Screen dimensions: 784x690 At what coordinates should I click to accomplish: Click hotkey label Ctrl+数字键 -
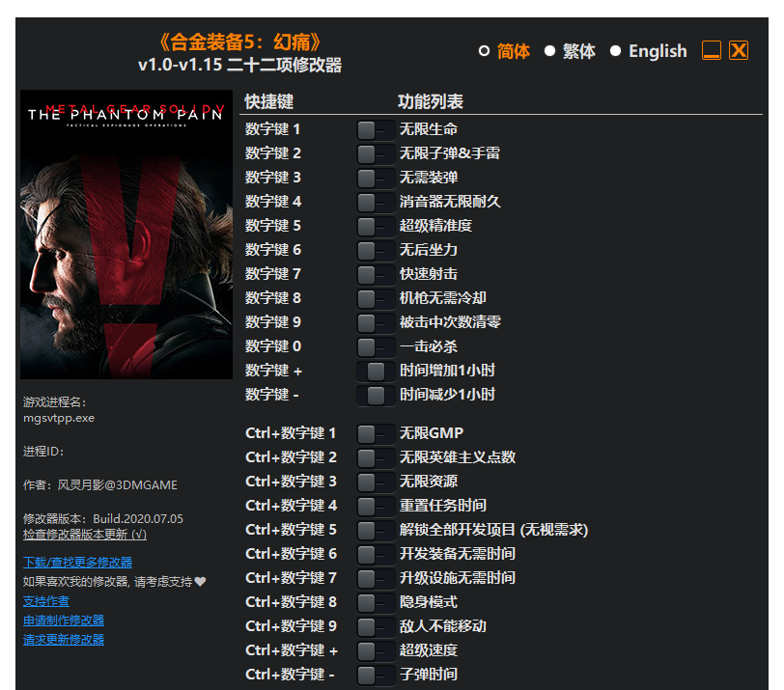290,675
